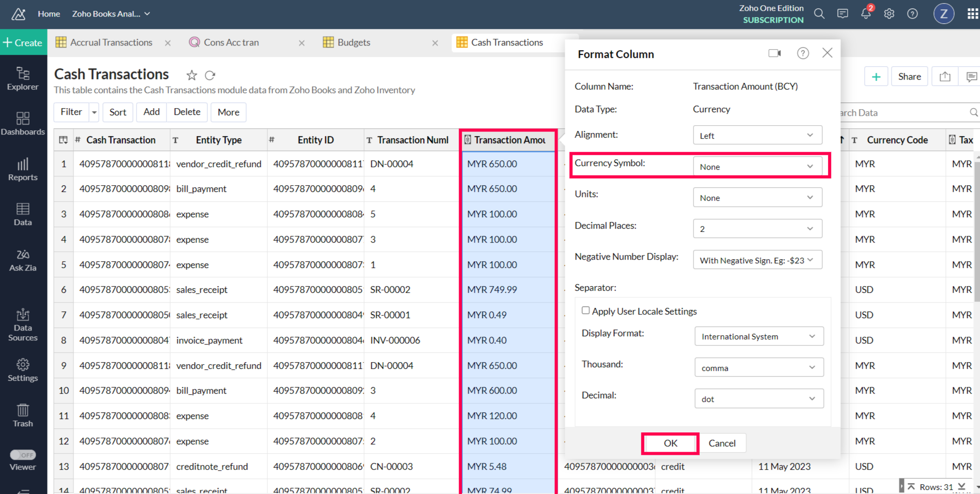Viewport: 980px width, 494px height.
Task: Open the notifications bell icon
Action: pos(866,13)
